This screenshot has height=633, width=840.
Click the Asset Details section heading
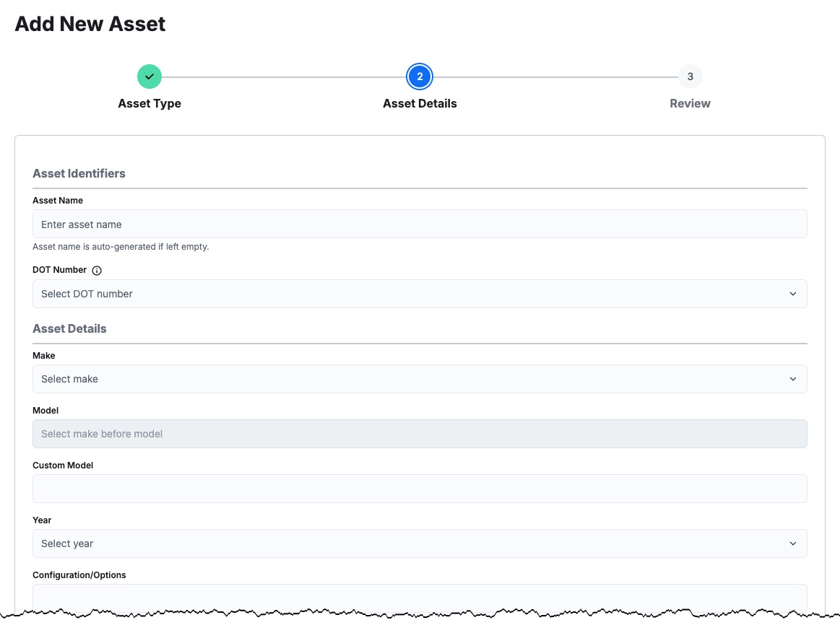(69, 329)
